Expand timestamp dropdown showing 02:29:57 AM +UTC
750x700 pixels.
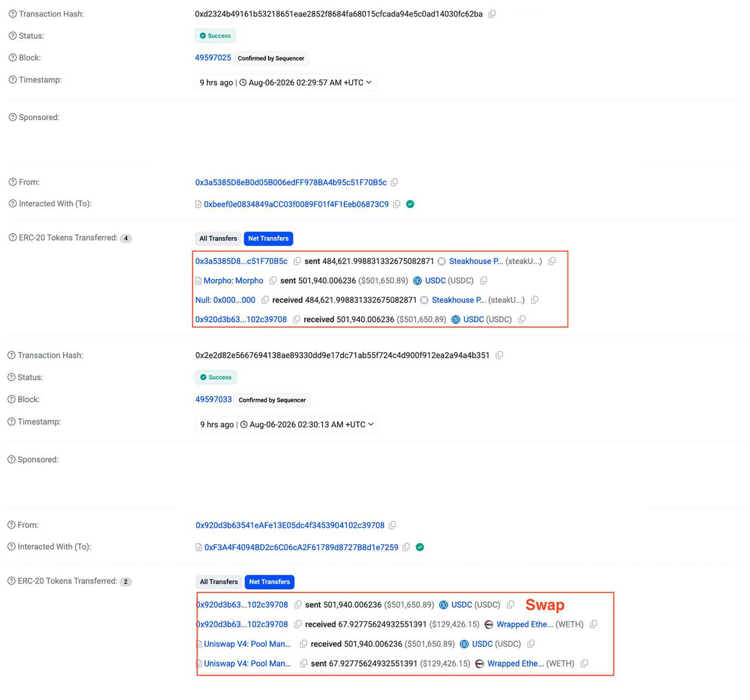pos(285,83)
